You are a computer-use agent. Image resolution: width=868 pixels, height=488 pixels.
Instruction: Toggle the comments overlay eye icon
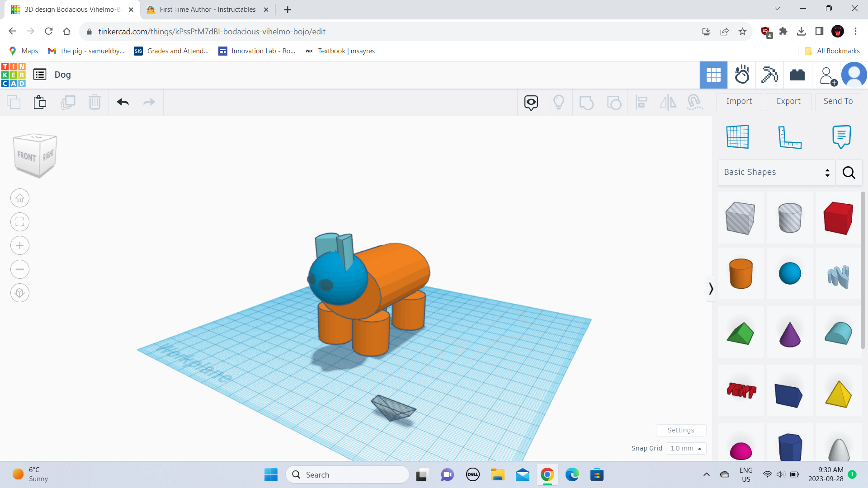(531, 102)
